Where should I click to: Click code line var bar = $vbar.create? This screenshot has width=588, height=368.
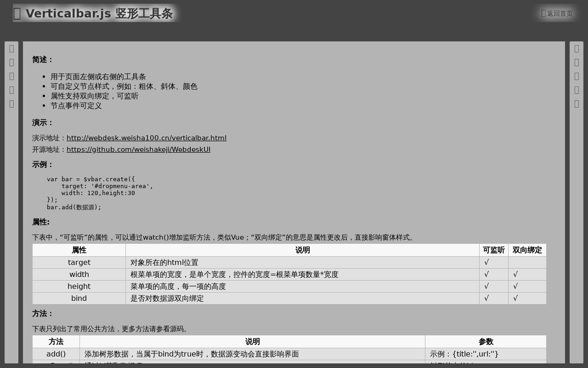coord(91,179)
